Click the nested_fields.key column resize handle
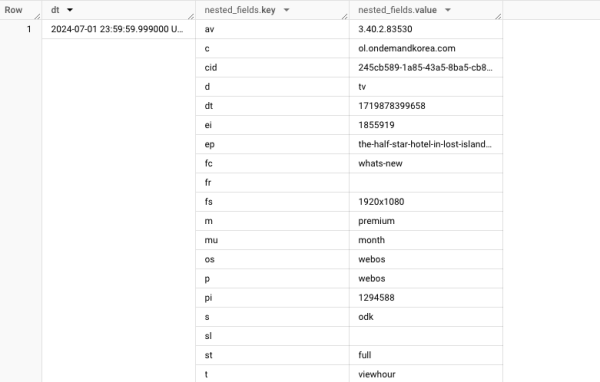 [x=344, y=16]
